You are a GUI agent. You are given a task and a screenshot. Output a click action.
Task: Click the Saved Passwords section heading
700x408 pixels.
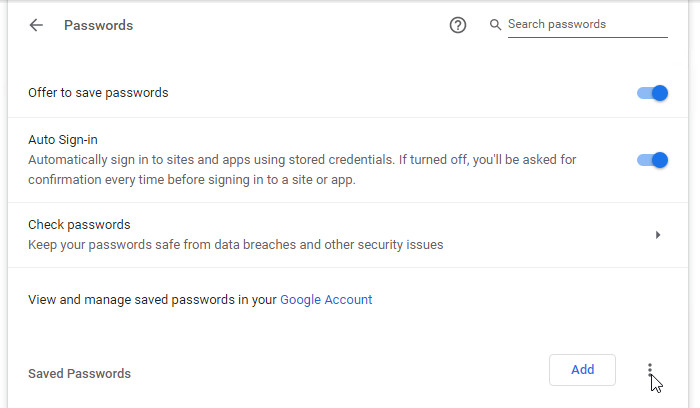[79, 374]
